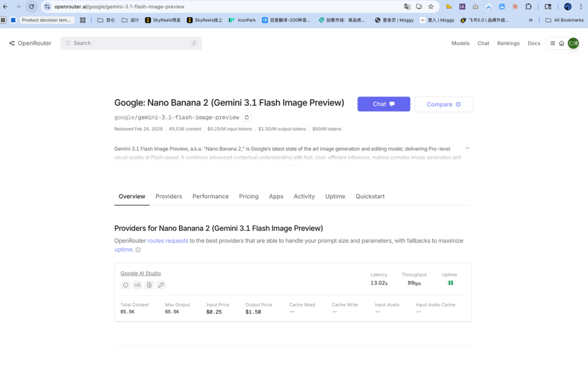Switch to the Providers tab
Viewport: 588px width, 366px height.
tap(169, 196)
